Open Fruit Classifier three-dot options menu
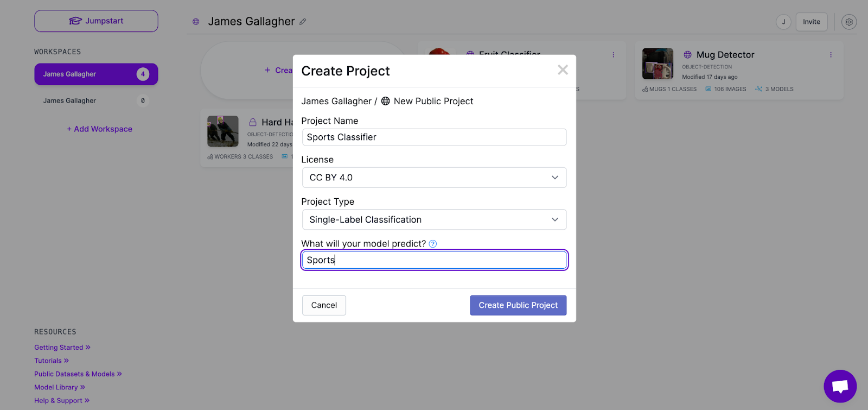 613,55
